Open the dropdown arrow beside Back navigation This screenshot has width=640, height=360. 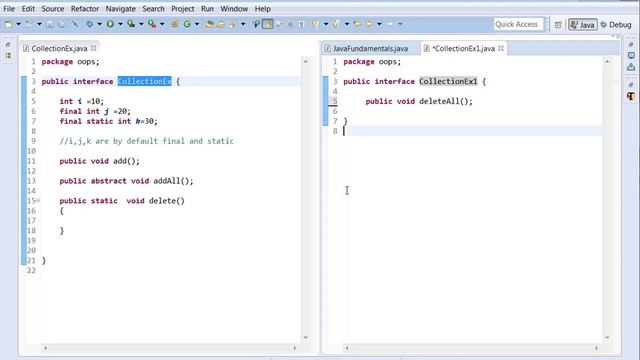tap(379, 24)
